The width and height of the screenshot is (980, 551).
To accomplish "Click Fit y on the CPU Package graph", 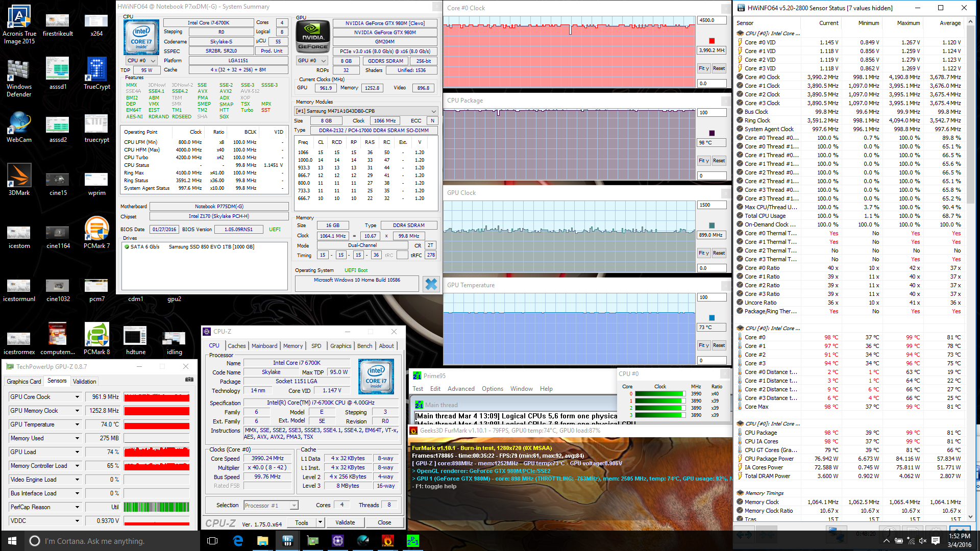I will coord(704,161).
